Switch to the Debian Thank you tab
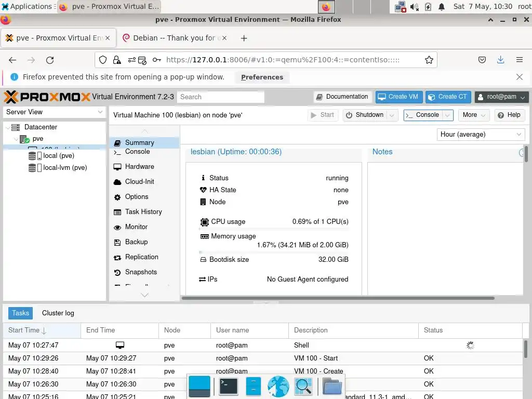532x399 pixels. 175,38
